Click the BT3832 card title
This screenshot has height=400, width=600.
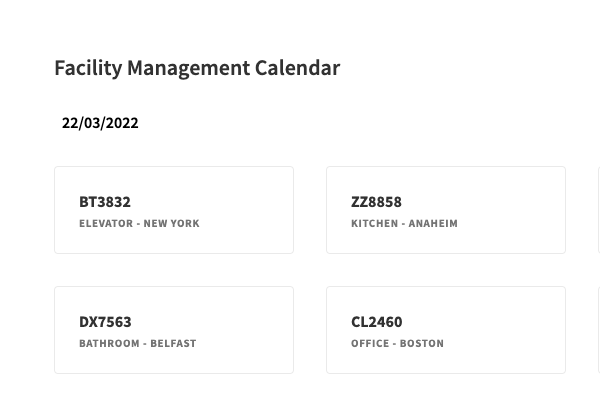pos(105,202)
